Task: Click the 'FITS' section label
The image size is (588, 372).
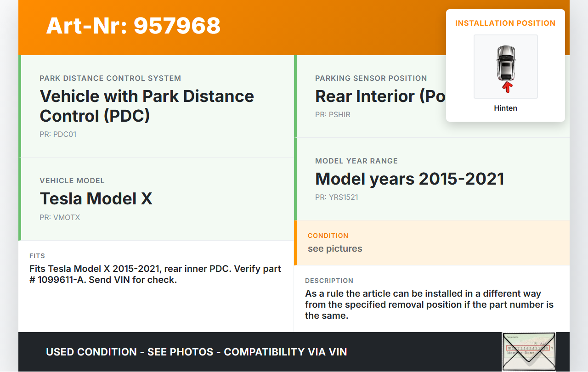Action: [37, 256]
